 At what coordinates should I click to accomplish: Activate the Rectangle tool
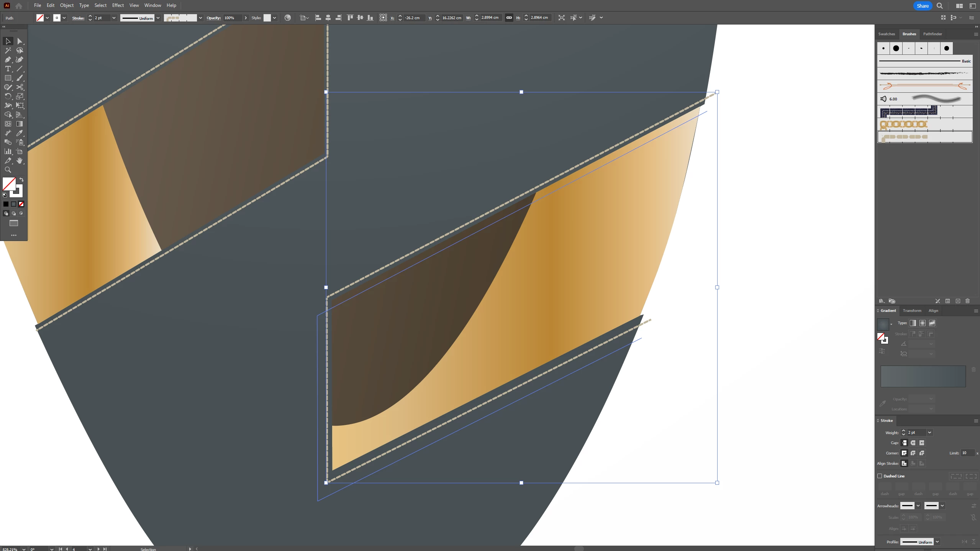8,78
